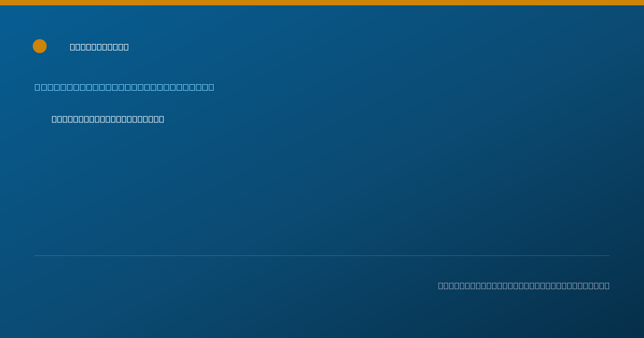Image resolution: width=644 pixels, height=338 pixels.
Task: Click the light-blue headline text line
Action: (x=125, y=87)
